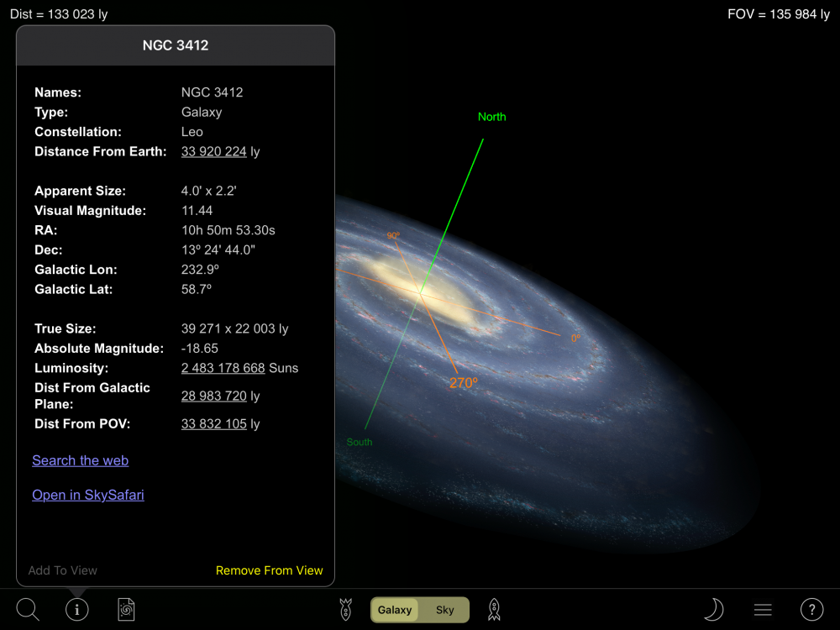This screenshot has height=630, width=840.
Task: Click the South axis label
Action: click(359, 442)
